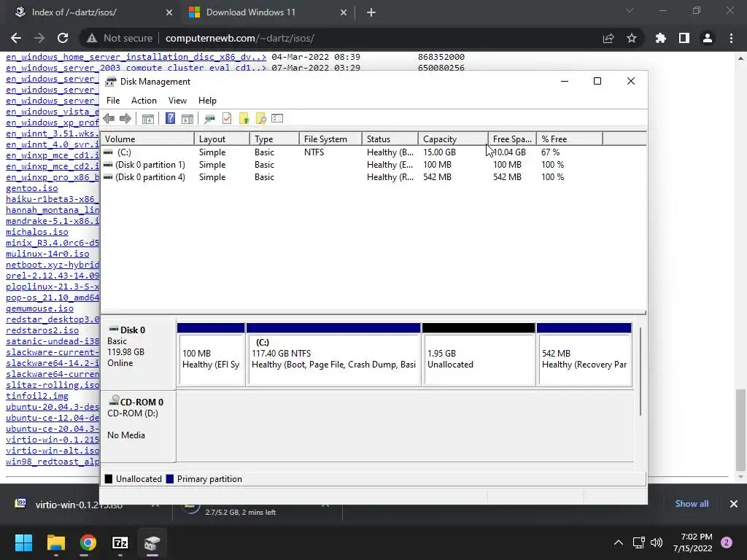Viewport: 747px width, 560px height.
Task: Select the 1.95 GB Unallocated block
Action: pos(479,355)
